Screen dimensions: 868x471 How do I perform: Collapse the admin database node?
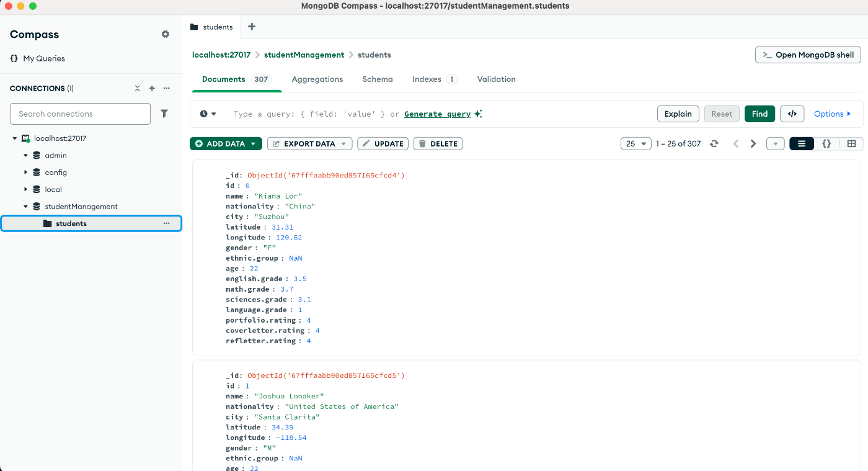pyautogui.click(x=26, y=155)
